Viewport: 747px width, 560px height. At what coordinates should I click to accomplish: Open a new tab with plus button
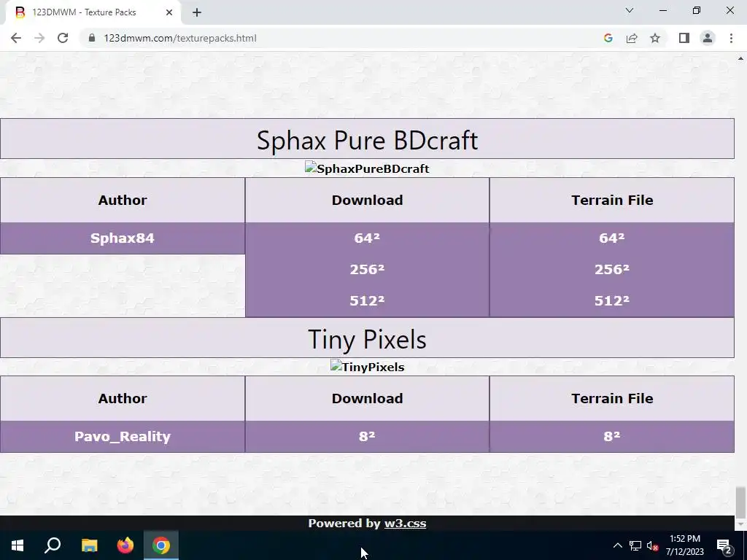pyautogui.click(x=197, y=12)
